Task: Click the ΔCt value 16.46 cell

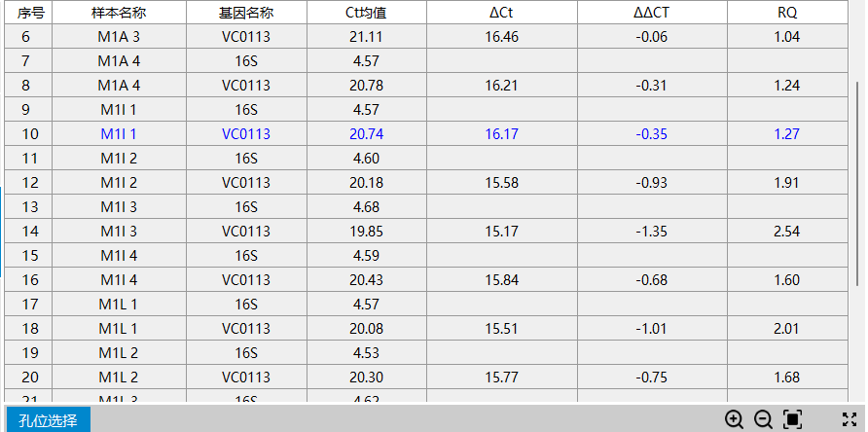Action: pyautogui.click(x=501, y=37)
